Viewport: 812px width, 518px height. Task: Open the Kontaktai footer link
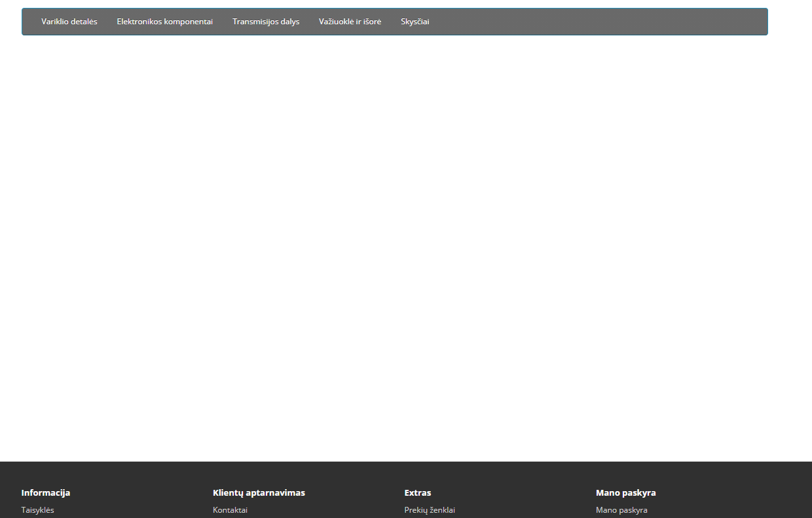coord(231,510)
